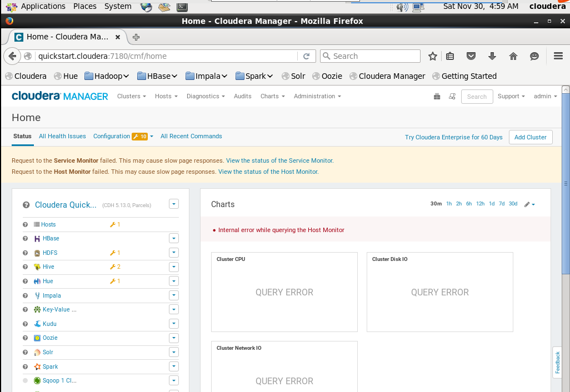Click the Firefox back arrow button
Viewport: 570px width, 392px height.
pos(12,56)
